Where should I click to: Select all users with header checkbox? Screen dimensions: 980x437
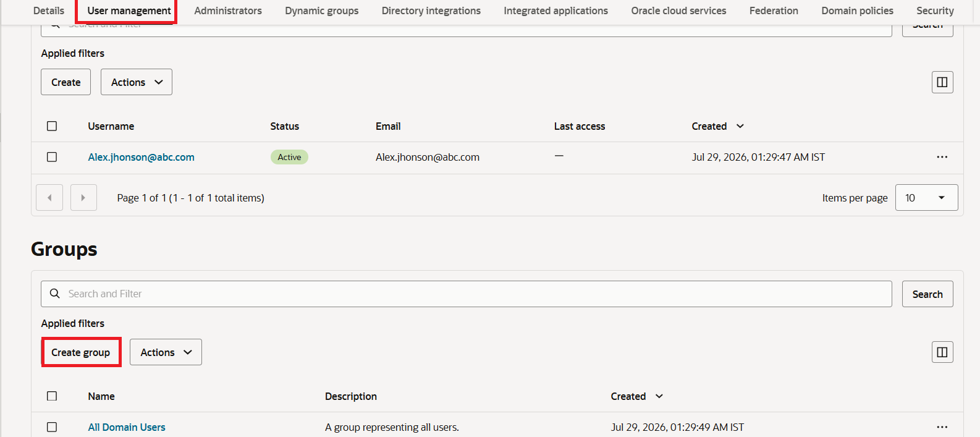tap(52, 126)
